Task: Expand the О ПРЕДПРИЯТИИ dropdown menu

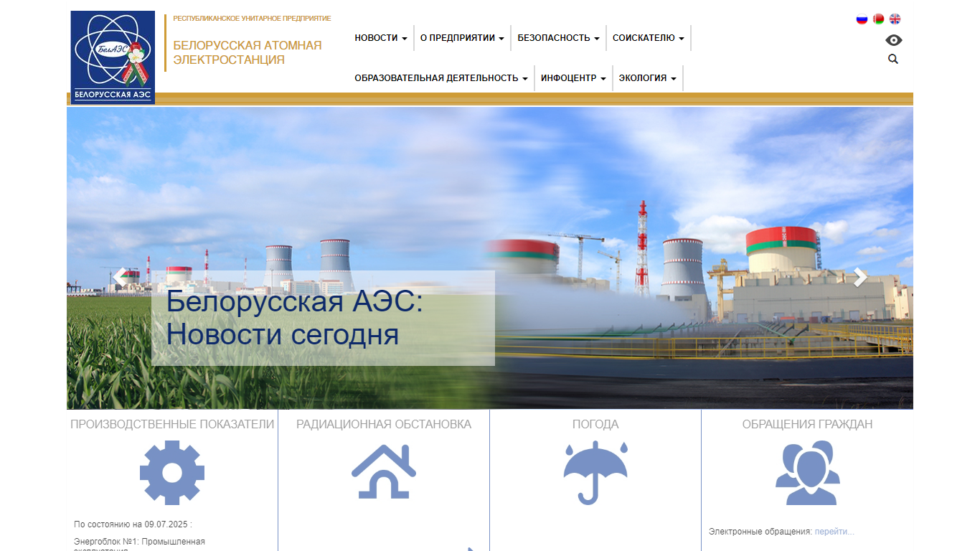Action: coord(462,38)
